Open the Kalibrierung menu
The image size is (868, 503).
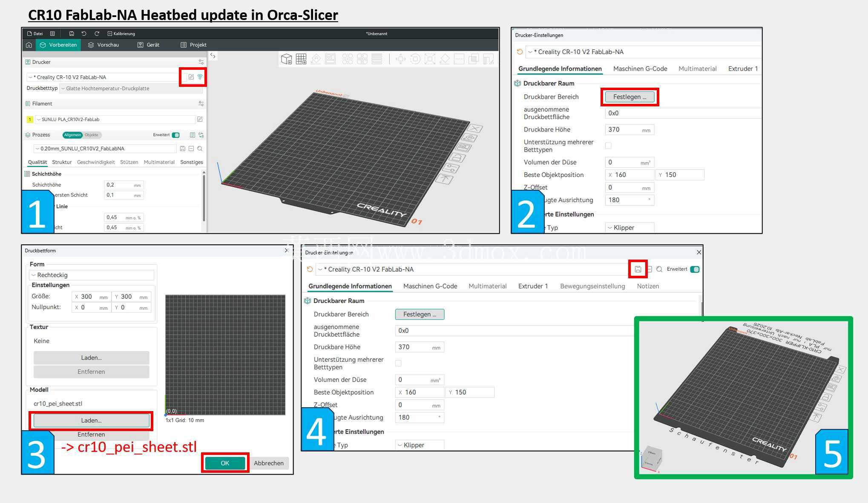click(x=121, y=34)
